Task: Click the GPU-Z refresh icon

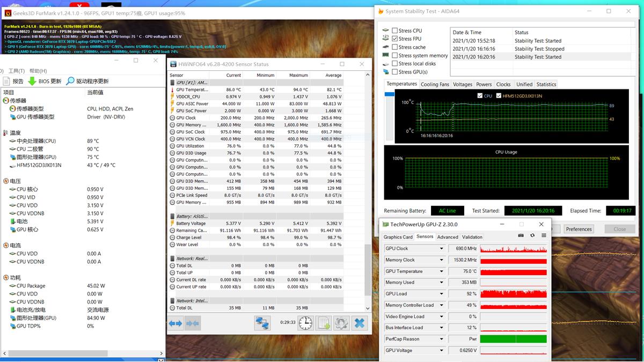Action: click(532, 235)
